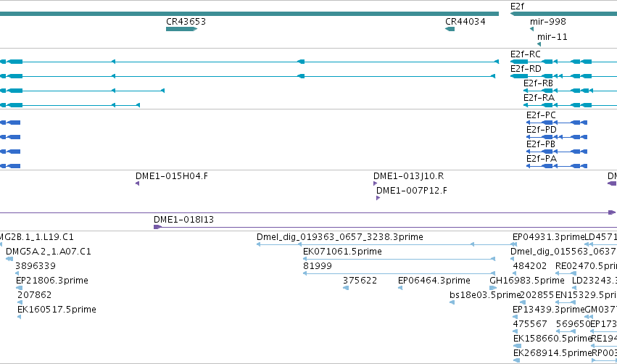Click the EP13439.3prime label
Viewport: 617px width, 364px height.
click(x=549, y=310)
